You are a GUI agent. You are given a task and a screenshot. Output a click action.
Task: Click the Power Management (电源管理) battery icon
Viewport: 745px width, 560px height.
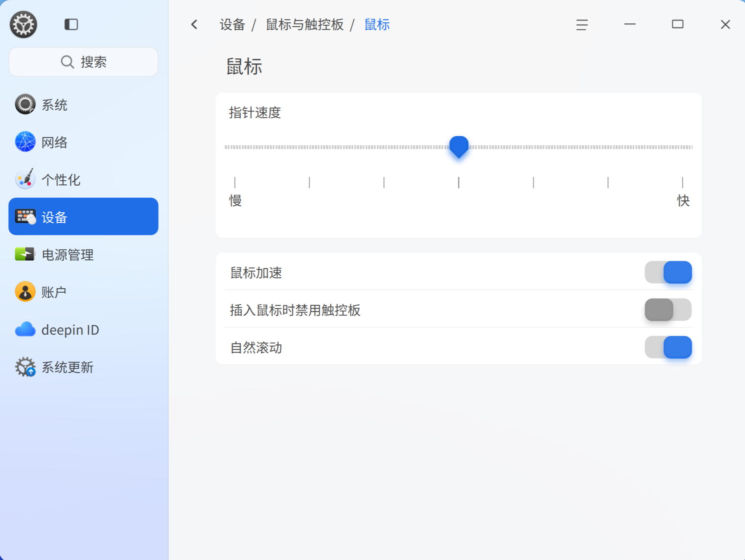[x=25, y=254]
